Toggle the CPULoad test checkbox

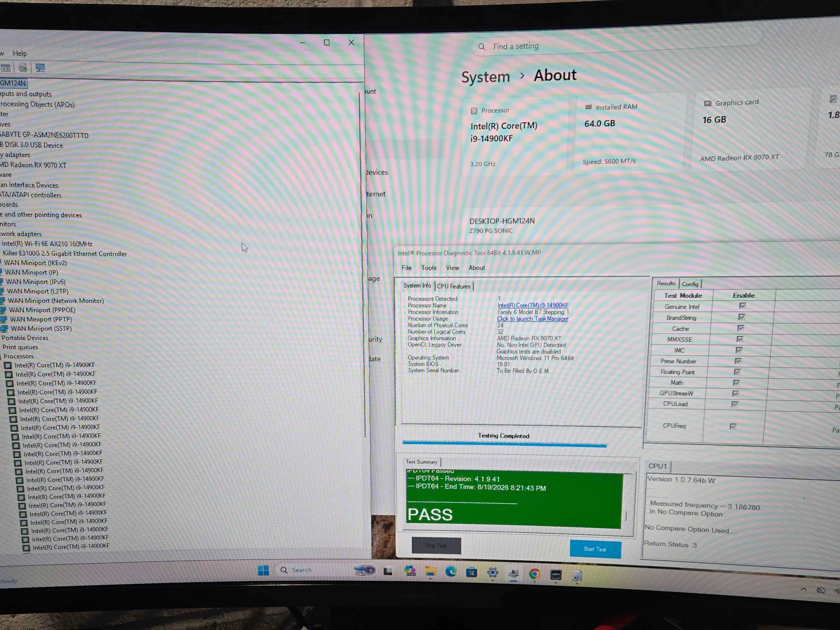click(x=735, y=404)
